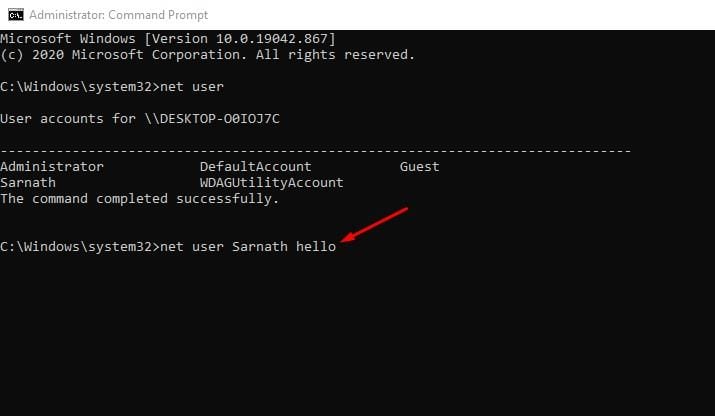Click the Guest account entry

pos(420,166)
